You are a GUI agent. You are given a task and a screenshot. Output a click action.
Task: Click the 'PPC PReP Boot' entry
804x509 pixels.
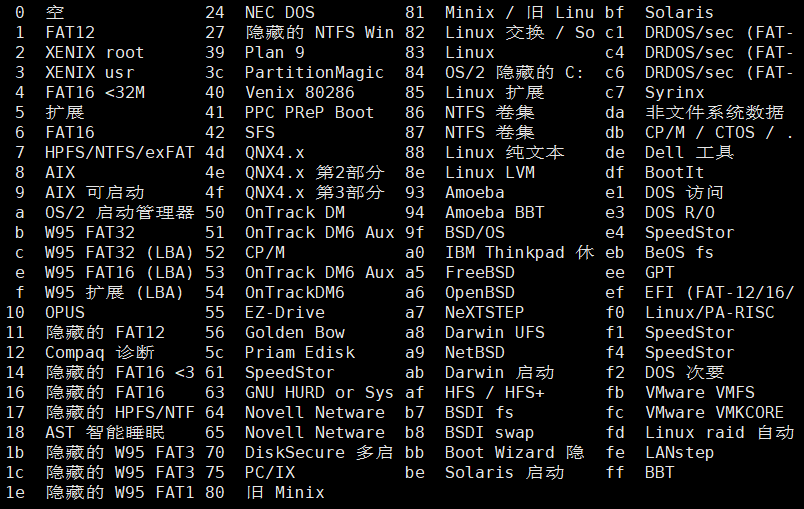pyautogui.click(x=310, y=112)
